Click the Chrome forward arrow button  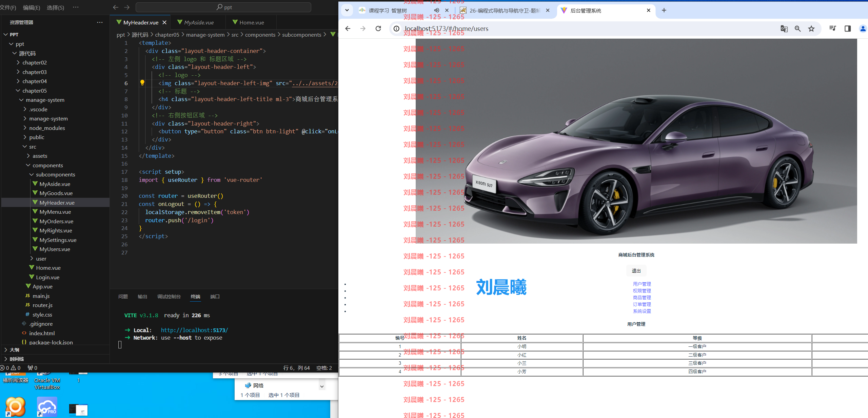click(x=363, y=28)
